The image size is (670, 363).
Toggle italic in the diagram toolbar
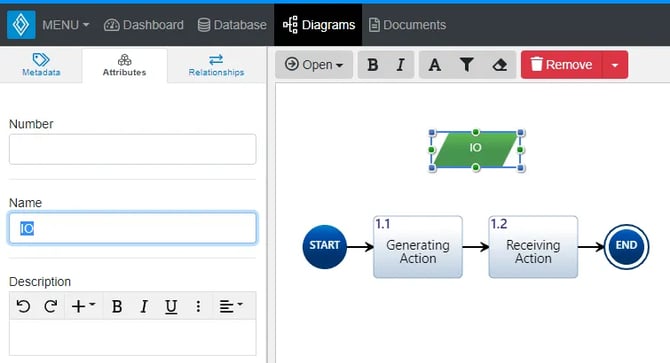(400, 65)
